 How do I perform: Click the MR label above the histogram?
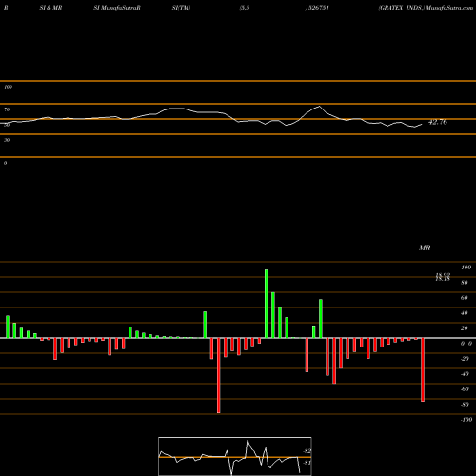pyautogui.click(x=425, y=248)
